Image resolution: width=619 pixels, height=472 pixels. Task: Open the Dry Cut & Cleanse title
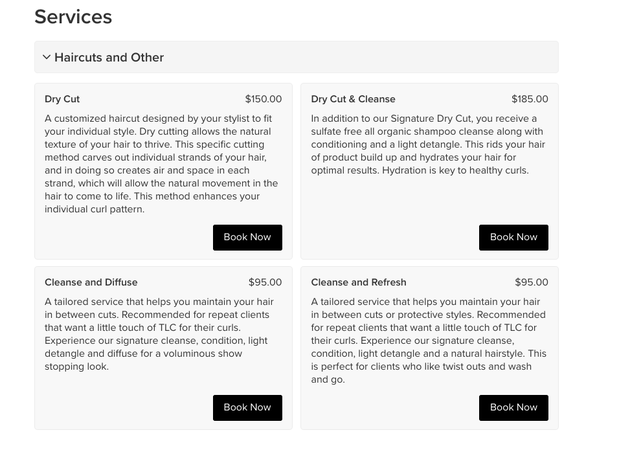click(353, 99)
